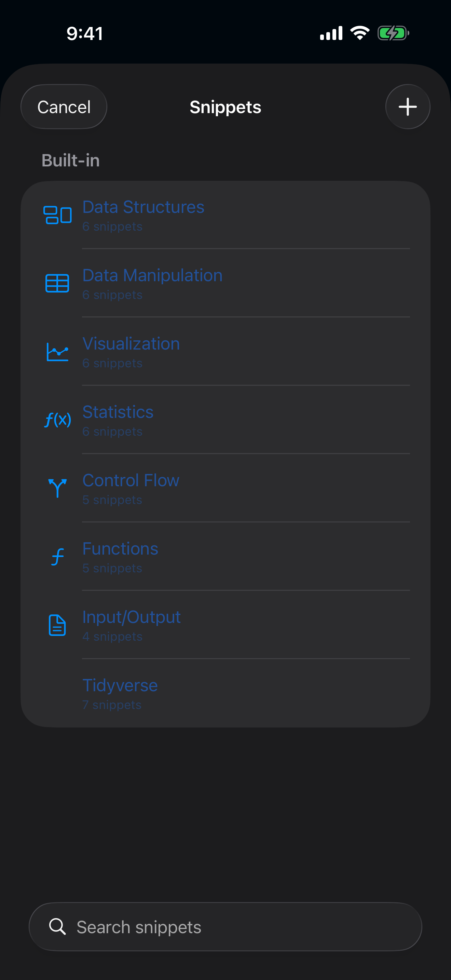
Task: Click the Search snippets field
Action: [225, 927]
